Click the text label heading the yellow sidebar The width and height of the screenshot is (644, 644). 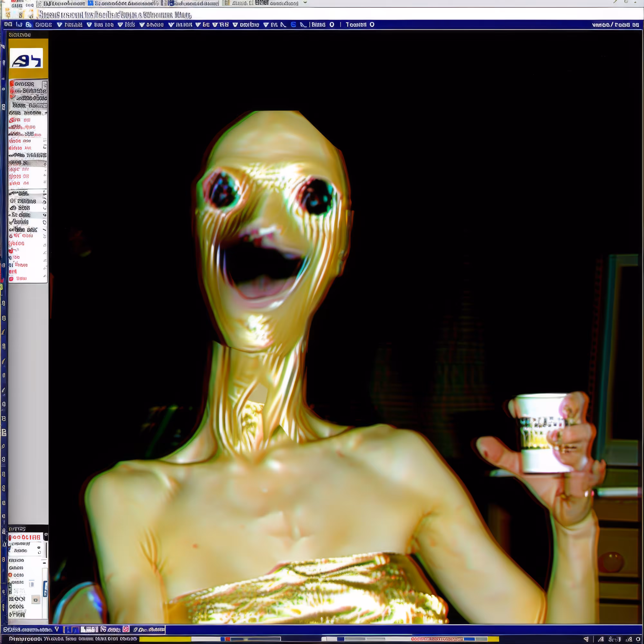click(x=20, y=35)
